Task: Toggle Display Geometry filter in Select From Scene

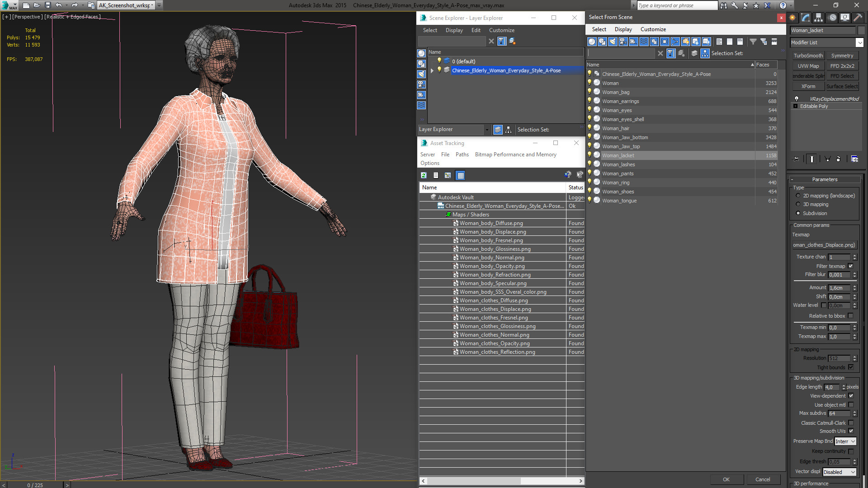Action: [592, 42]
